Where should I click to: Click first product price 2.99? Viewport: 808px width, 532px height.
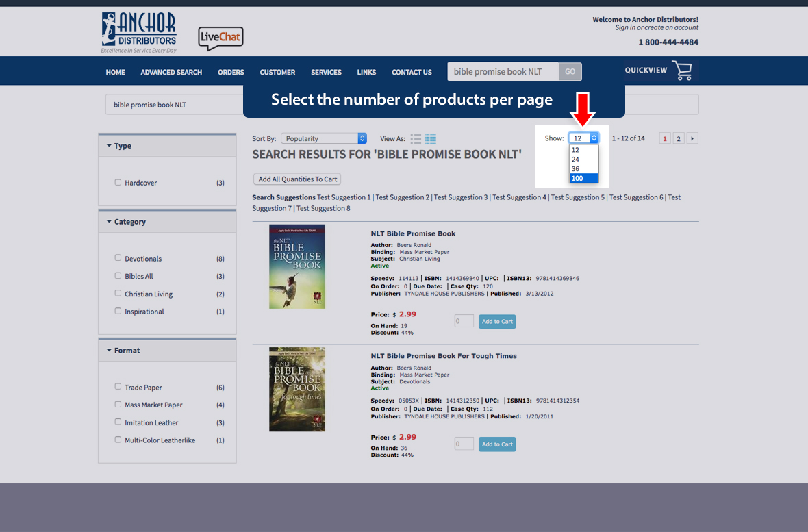coord(407,314)
